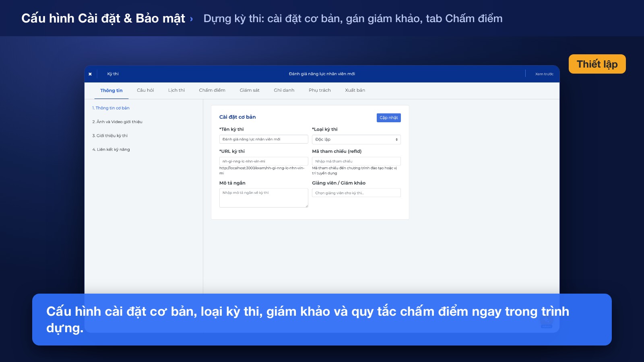Switch to the Câu hỏi tab
The image size is (644, 362).
click(145, 90)
